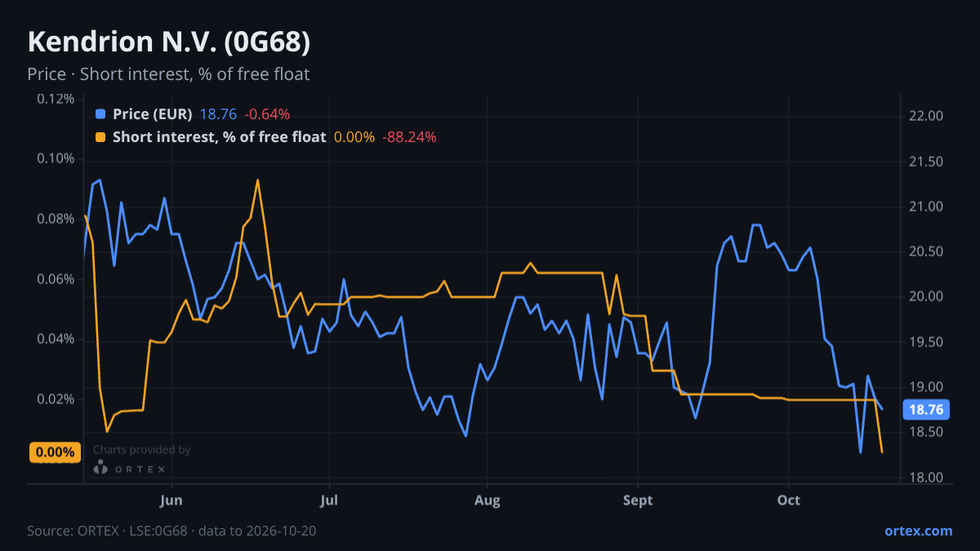The height and width of the screenshot is (551, 980).
Task: Click the 0.12% left axis label
Action: click(56, 99)
